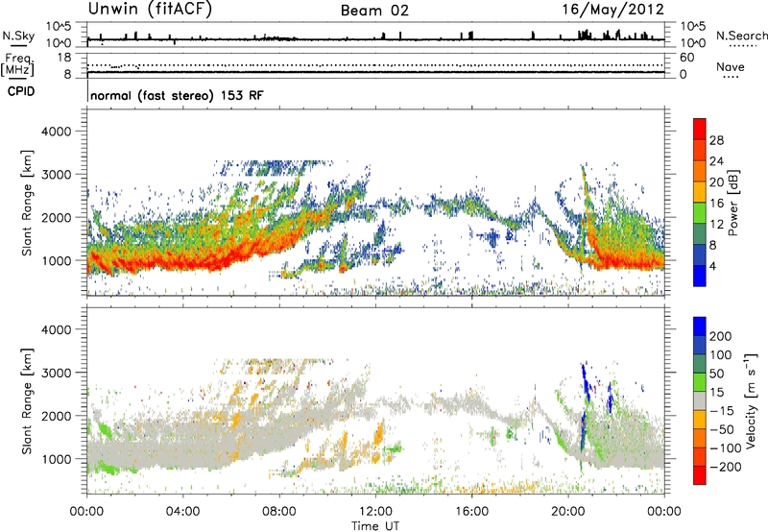
Task: Click the 'Power [dB]' colorbar title
Action: pyautogui.click(x=732, y=203)
